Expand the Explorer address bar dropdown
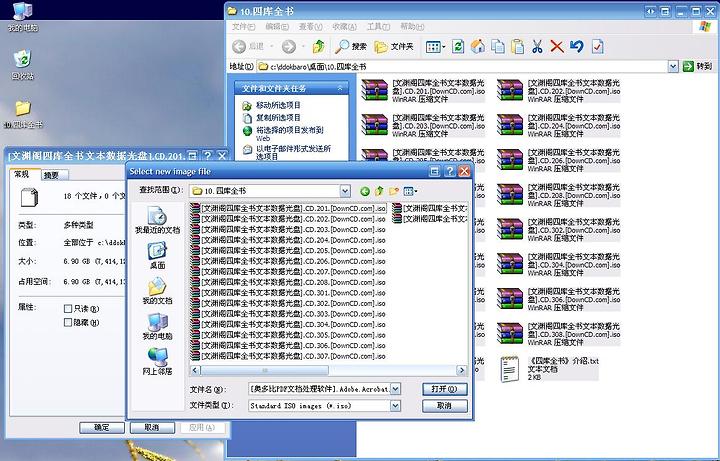 point(673,67)
